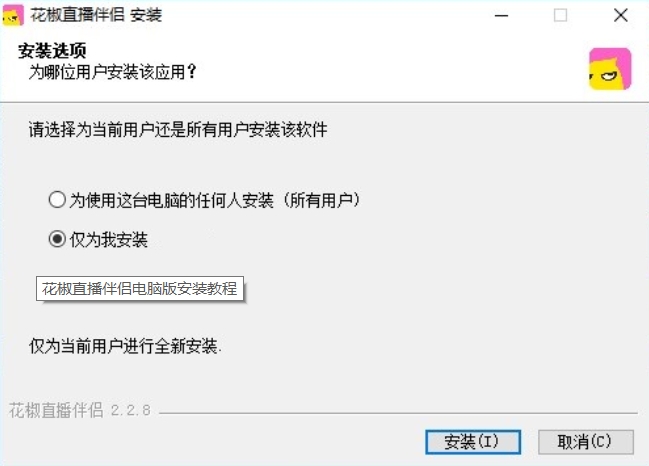Click the 花椒直播伴侣 安装 window title text

coord(96,15)
